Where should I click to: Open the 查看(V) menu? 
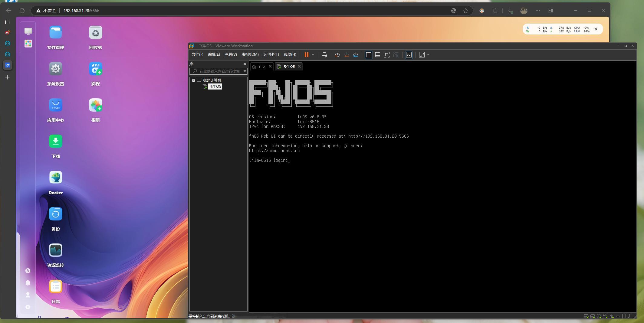(231, 54)
